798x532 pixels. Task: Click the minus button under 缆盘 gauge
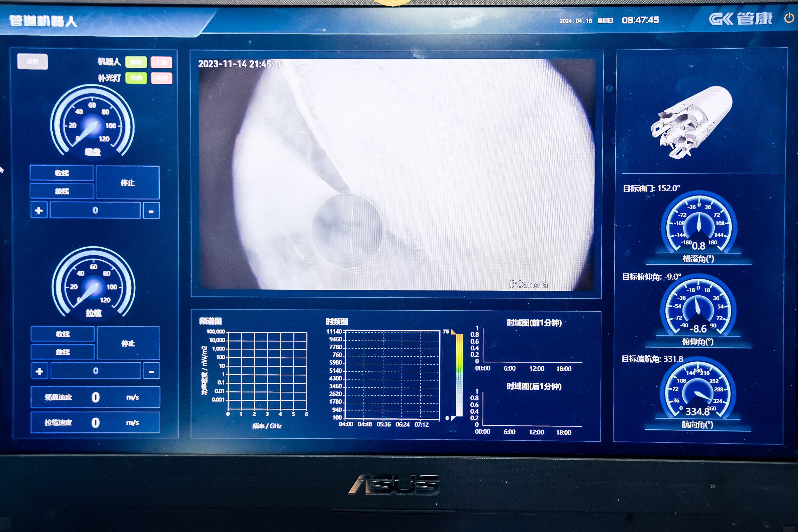pos(151,211)
